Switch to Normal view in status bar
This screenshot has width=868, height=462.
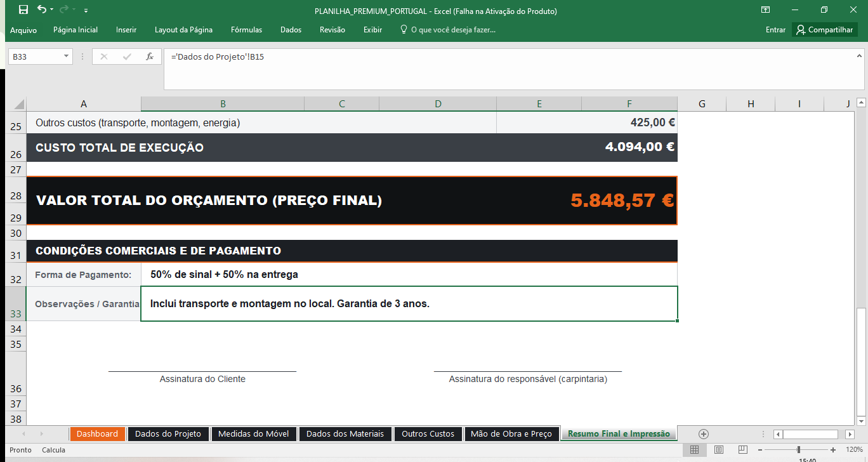pos(694,450)
